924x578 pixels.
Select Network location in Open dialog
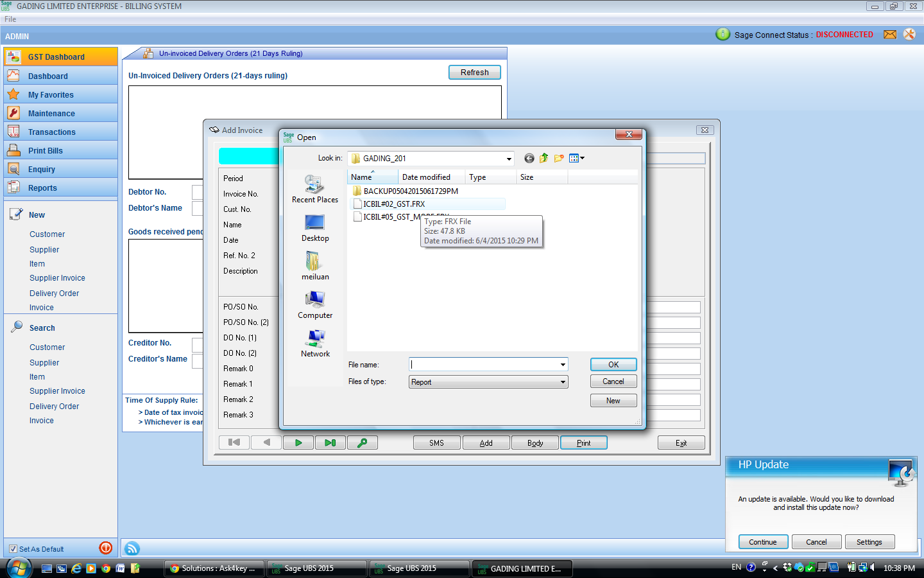(315, 343)
